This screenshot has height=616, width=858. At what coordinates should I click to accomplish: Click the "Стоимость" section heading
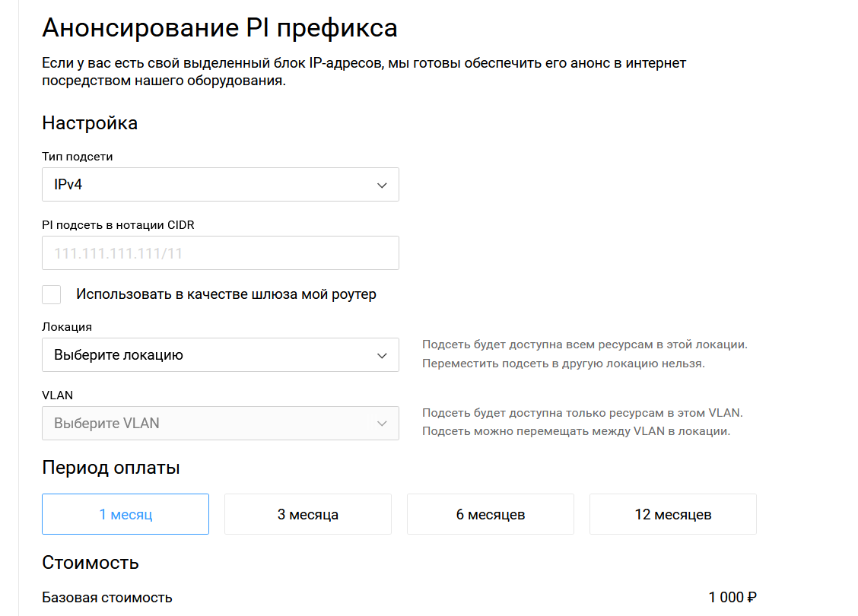point(91,563)
